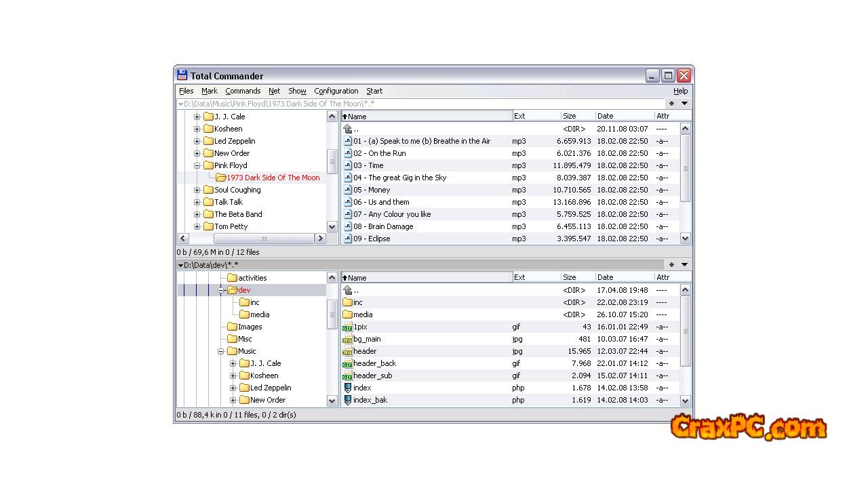Select the Soul Coughing folder in the top tree
868x488 pixels.
pos(237,190)
